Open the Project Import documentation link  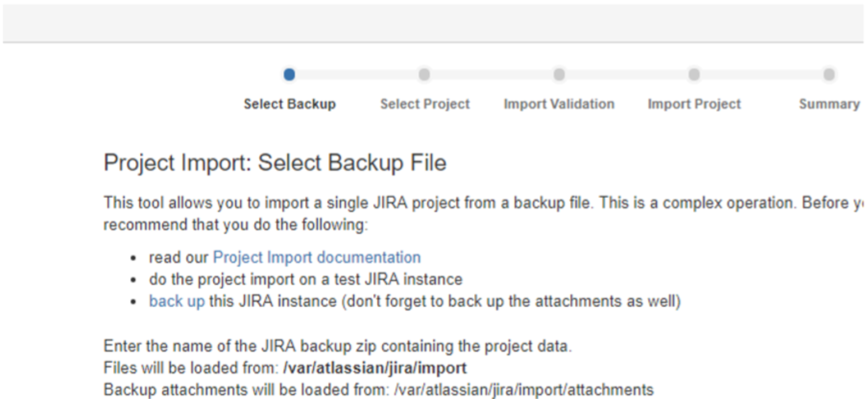pos(317,258)
